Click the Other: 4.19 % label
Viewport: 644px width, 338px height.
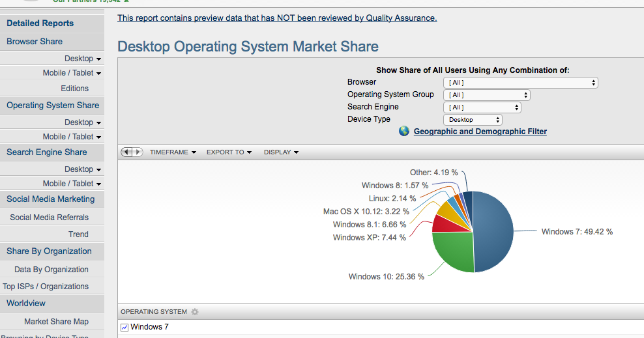433,173
